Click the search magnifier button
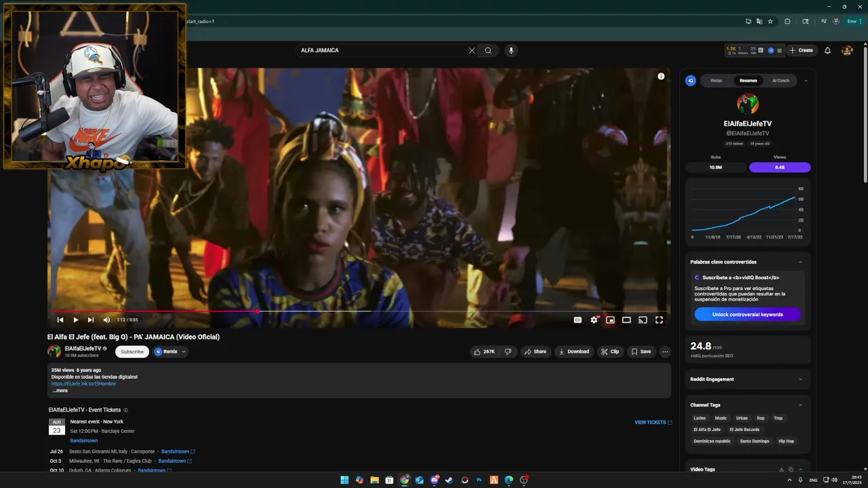The height and width of the screenshot is (488, 868). [488, 50]
